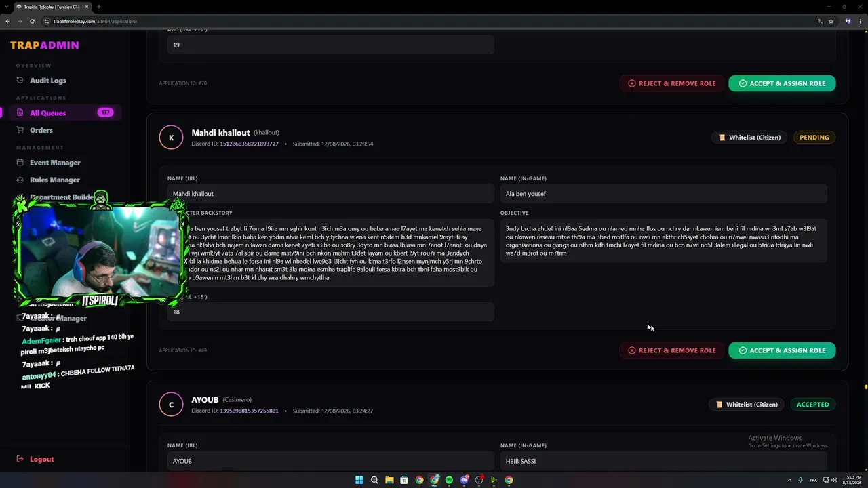Open a new browser tab

pos(99,7)
